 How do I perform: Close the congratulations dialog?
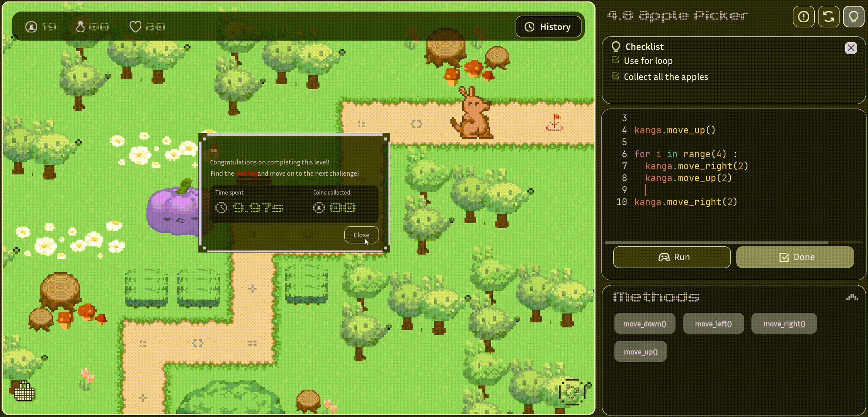[361, 235]
